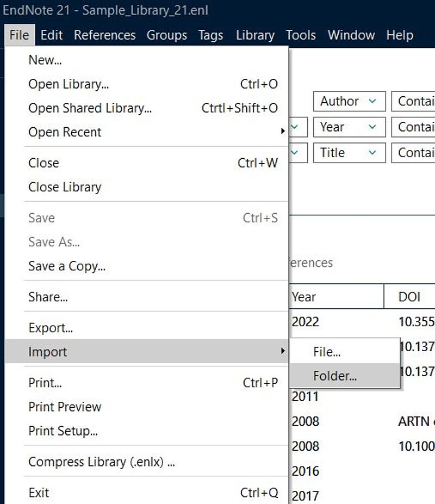
Task: Sort references by the Year column header
Action: (x=336, y=297)
